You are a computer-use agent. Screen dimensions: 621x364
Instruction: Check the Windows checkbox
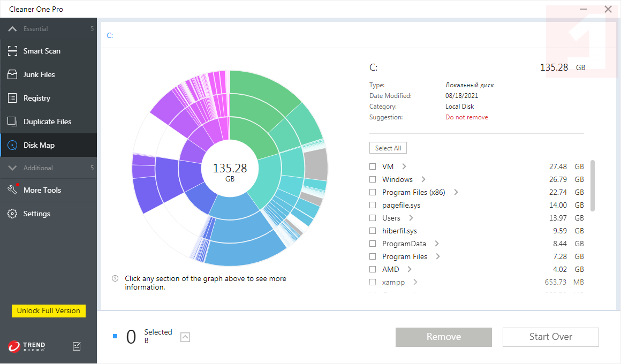pyautogui.click(x=373, y=179)
